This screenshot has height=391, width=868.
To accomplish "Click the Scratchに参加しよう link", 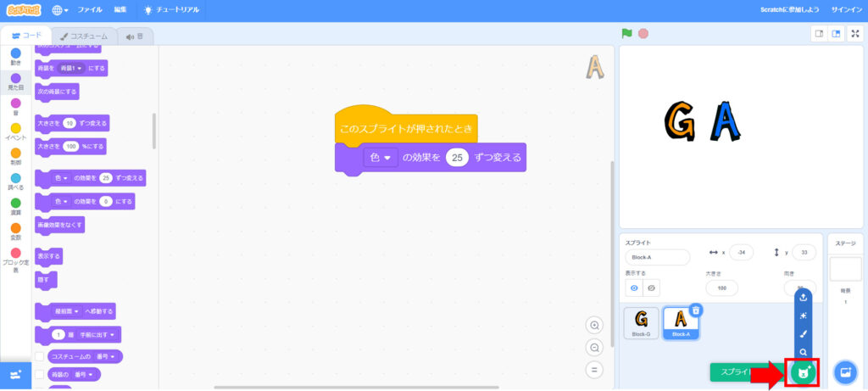I will pyautogui.click(x=790, y=10).
